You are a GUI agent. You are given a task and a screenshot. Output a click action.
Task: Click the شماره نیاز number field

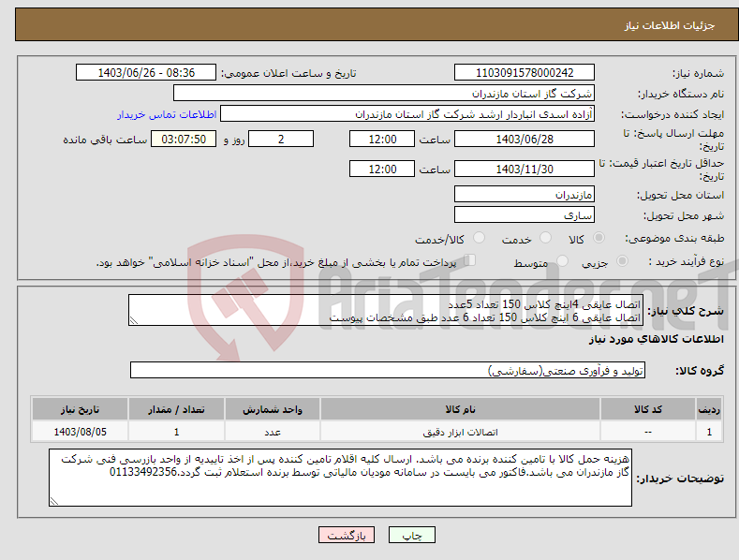click(525, 73)
